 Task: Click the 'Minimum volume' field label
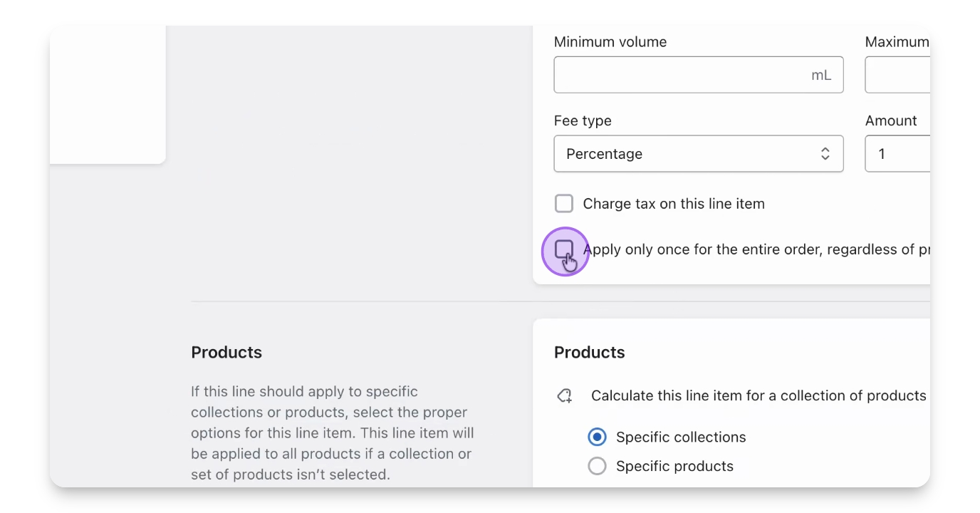point(610,42)
